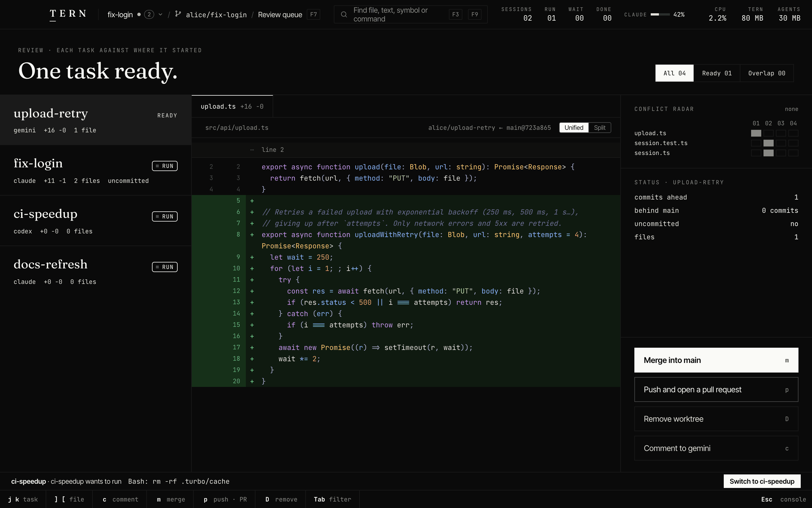812x508 pixels.
Task: Switch diff view to Unified
Action: tap(574, 128)
